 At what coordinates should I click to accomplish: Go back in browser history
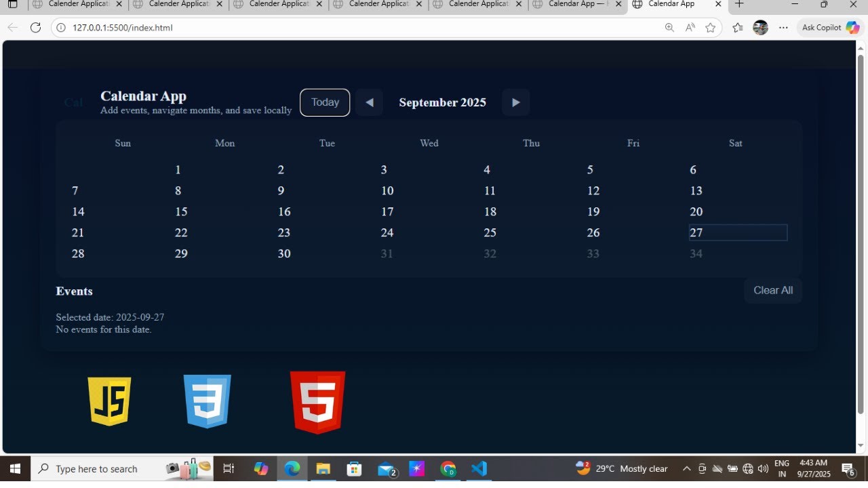point(12,28)
